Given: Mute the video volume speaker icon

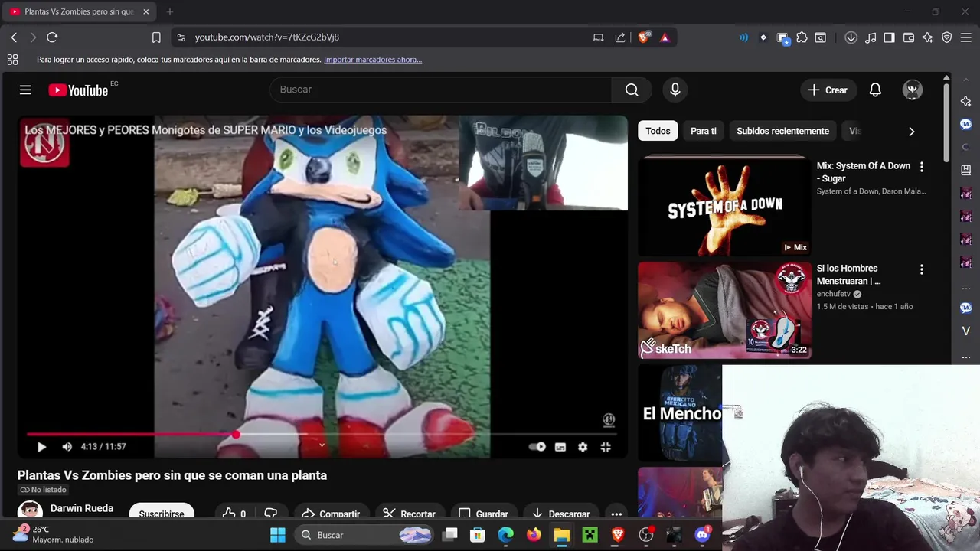Looking at the screenshot, I should [67, 447].
